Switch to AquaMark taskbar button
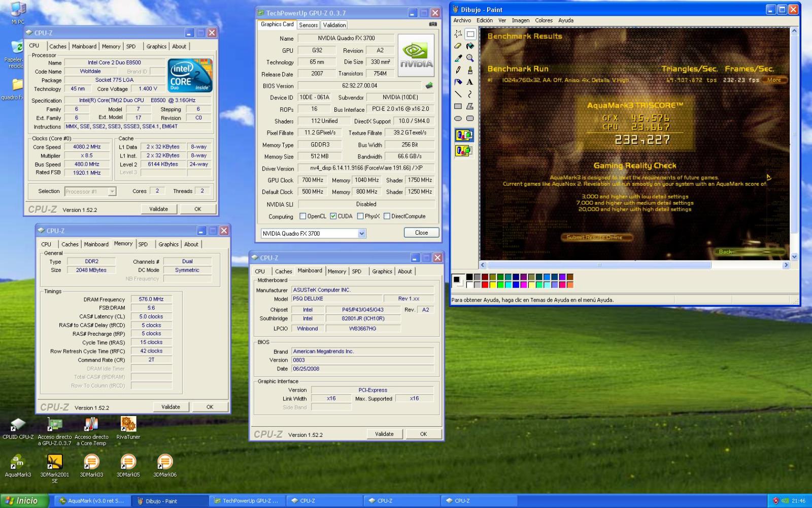The height and width of the screenshot is (508, 812). pyautogui.click(x=92, y=501)
